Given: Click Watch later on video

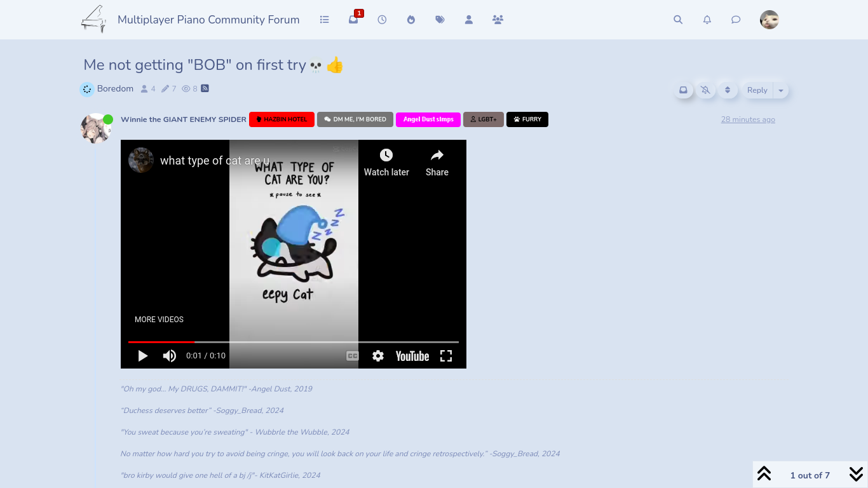Looking at the screenshot, I should pos(386,163).
